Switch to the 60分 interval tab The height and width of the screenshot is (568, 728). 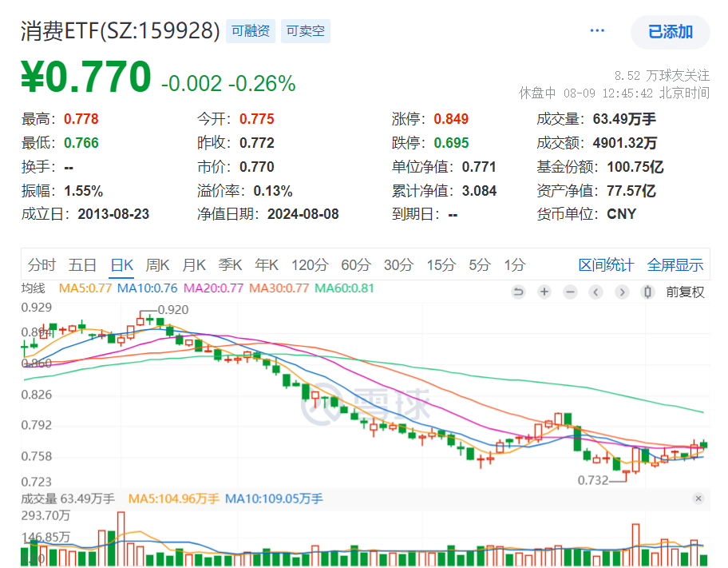(x=356, y=265)
